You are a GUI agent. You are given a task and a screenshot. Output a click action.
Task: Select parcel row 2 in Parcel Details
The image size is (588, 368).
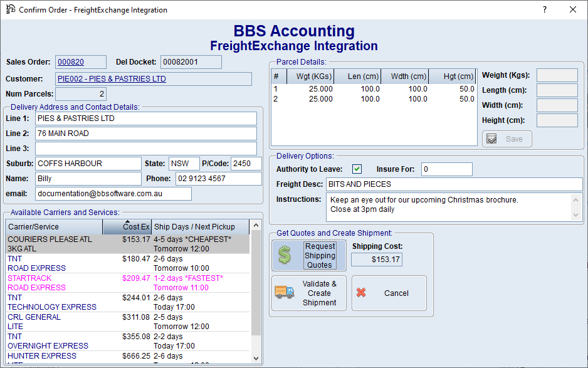pyautogui.click(x=373, y=99)
